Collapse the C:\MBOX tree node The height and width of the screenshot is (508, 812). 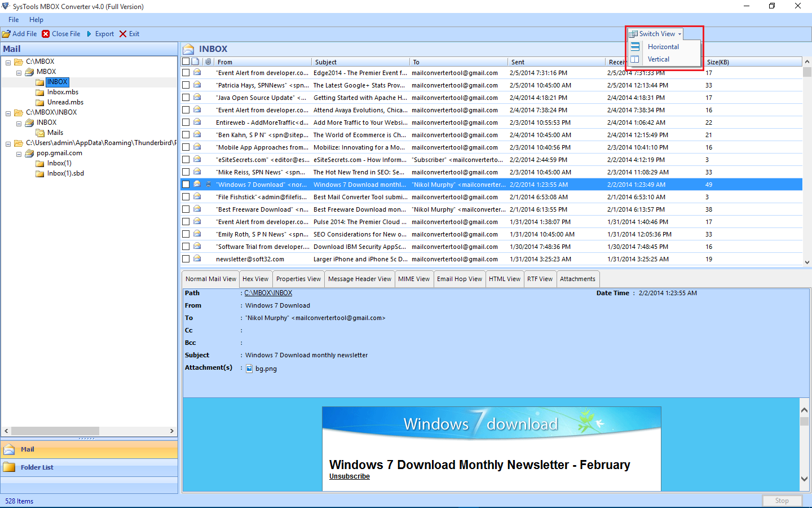coord(8,62)
